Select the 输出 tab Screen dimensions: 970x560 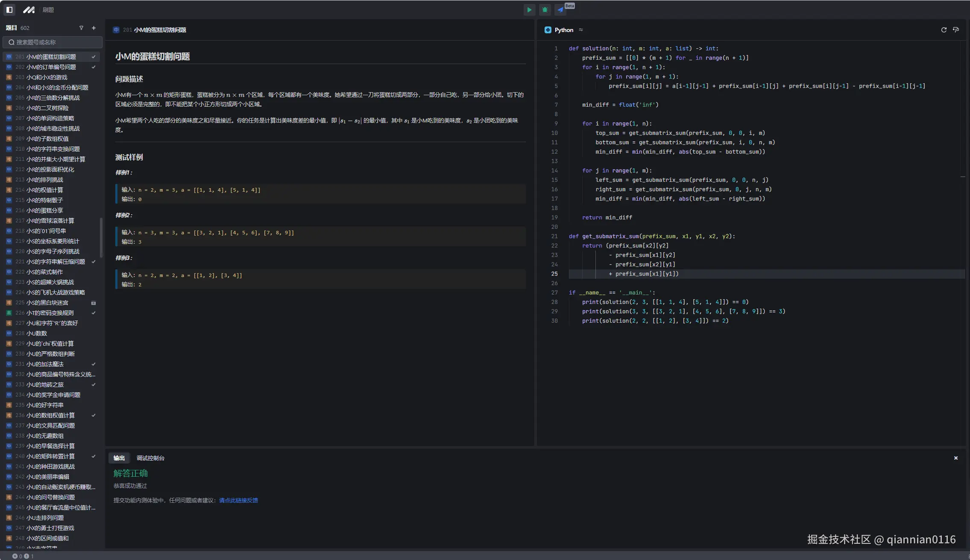pos(119,458)
